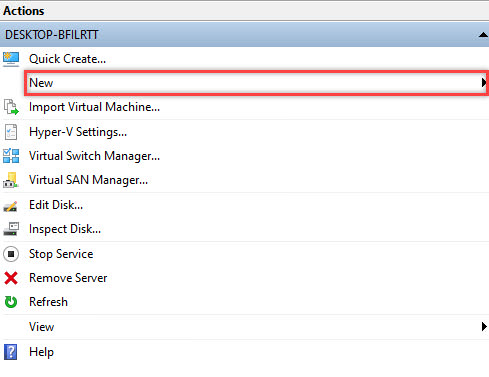Image resolution: width=489 pixels, height=377 pixels.
Task: Launch Virtual SAN Manager... action
Action: click(88, 180)
